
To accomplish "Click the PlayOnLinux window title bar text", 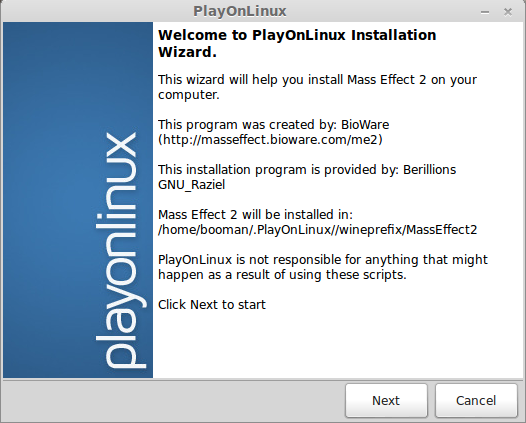I will [x=240, y=11].
